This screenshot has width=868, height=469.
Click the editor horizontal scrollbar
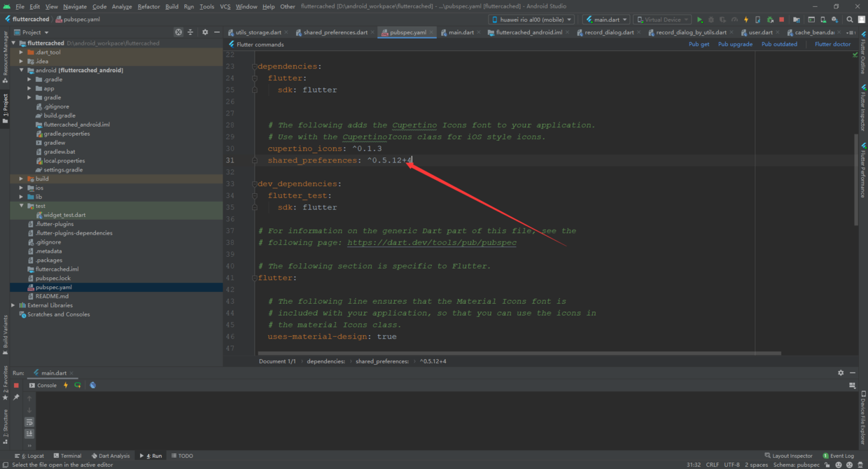click(518, 353)
